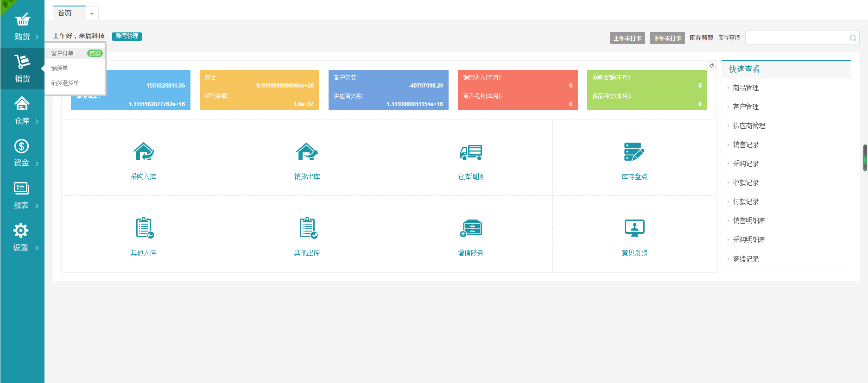
Task: Click the 账号管理 button
Action: 127,36
